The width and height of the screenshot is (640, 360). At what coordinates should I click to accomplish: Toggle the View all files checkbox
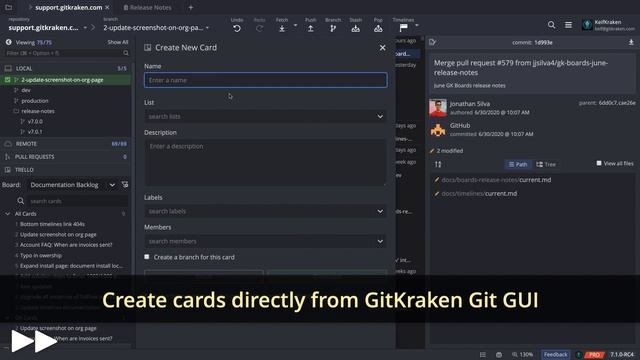coord(599,163)
